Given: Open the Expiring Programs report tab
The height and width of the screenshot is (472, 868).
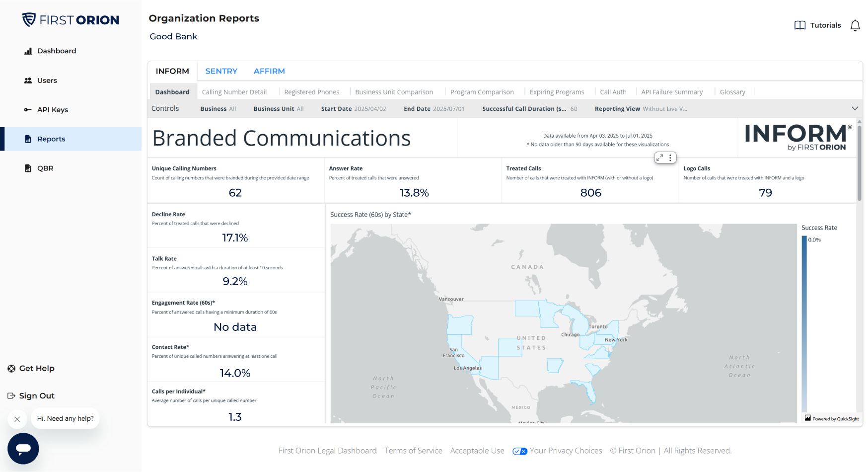Looking at the screenshot, I should coord(557,91).
